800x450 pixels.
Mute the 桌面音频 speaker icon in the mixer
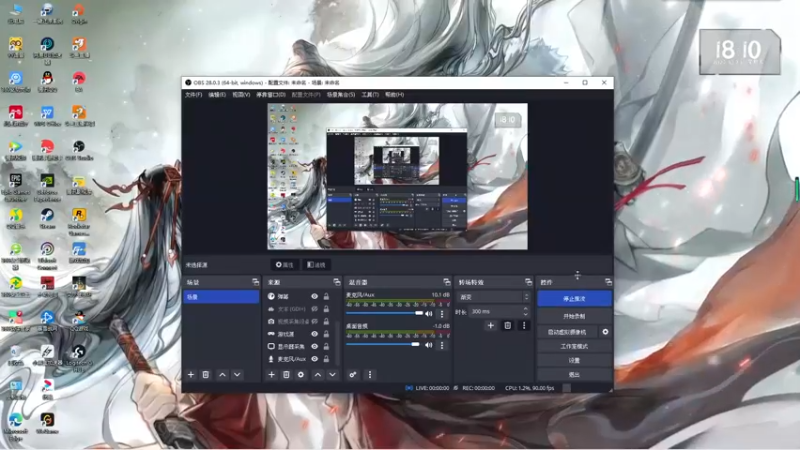click(x=429, y=345)
